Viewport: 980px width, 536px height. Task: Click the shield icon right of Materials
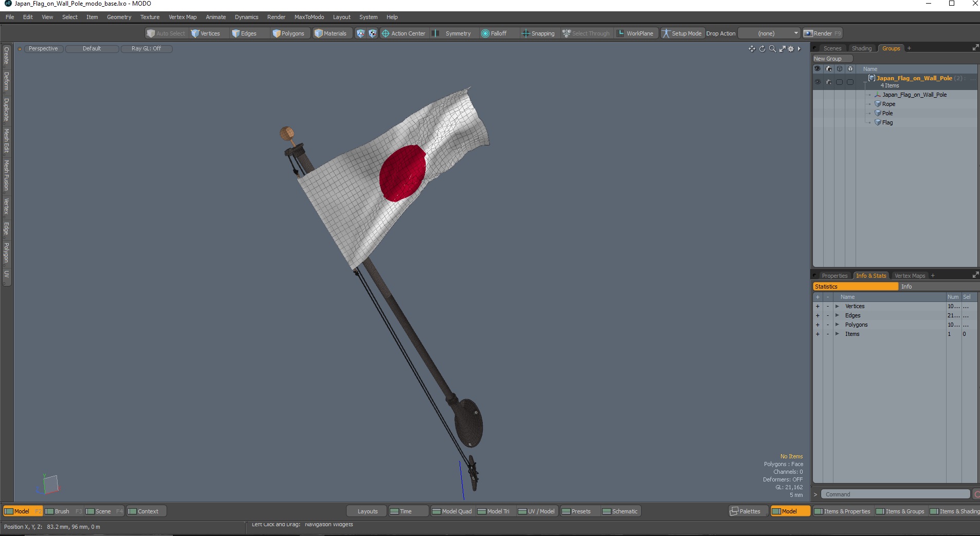tap(360, 33)
